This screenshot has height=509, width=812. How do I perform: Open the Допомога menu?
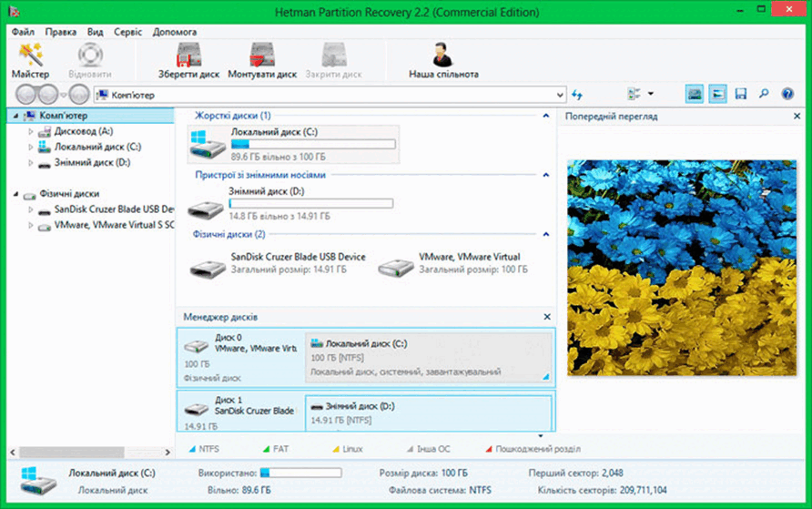tap(175, 32)
